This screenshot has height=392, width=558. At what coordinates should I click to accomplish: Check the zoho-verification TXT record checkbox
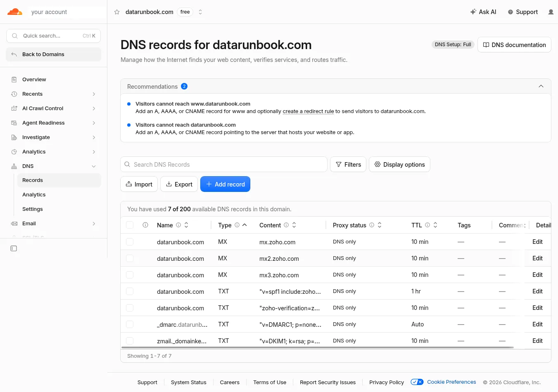click(x=130, y=308)
